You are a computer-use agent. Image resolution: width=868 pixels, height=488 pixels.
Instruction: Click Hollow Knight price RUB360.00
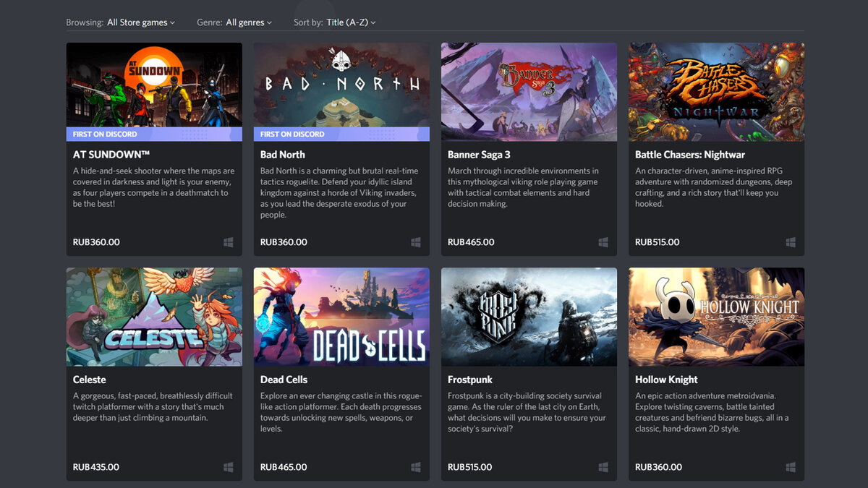point(658,467)
